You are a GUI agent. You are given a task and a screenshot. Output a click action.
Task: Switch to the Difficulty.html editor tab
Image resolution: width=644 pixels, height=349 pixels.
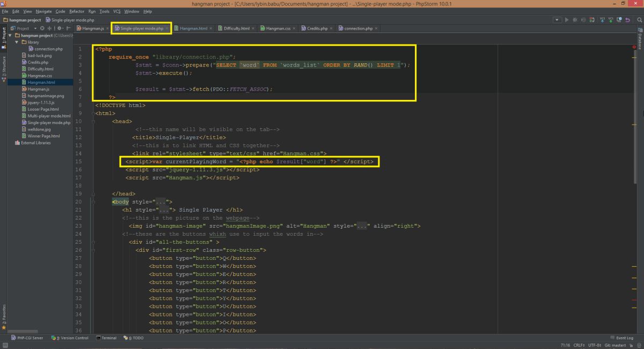237,28
